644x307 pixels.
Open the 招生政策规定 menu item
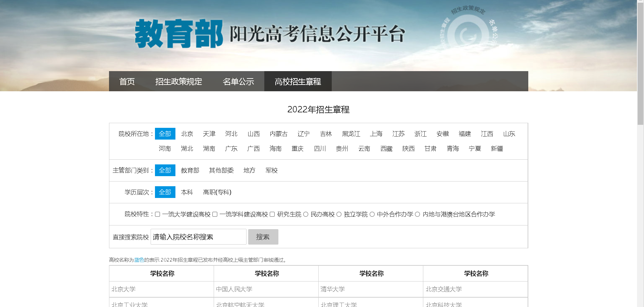[x=179, y=81]
